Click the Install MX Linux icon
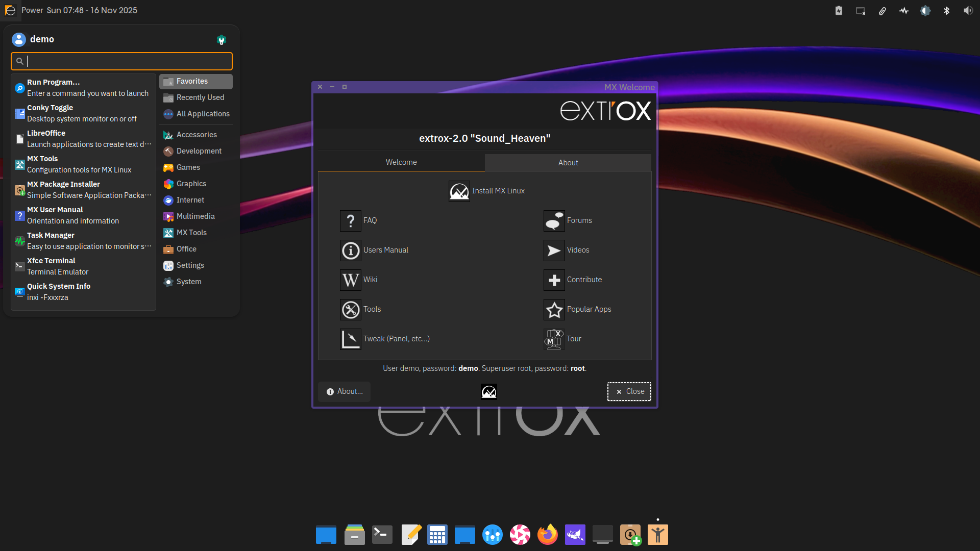Viewport: 980px width, 551px height. tap(459, 191)
